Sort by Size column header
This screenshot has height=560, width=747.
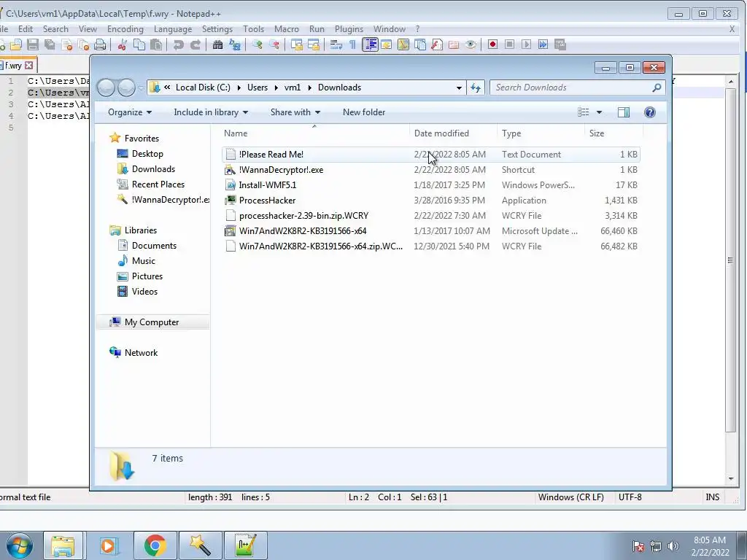pos(597,133)
